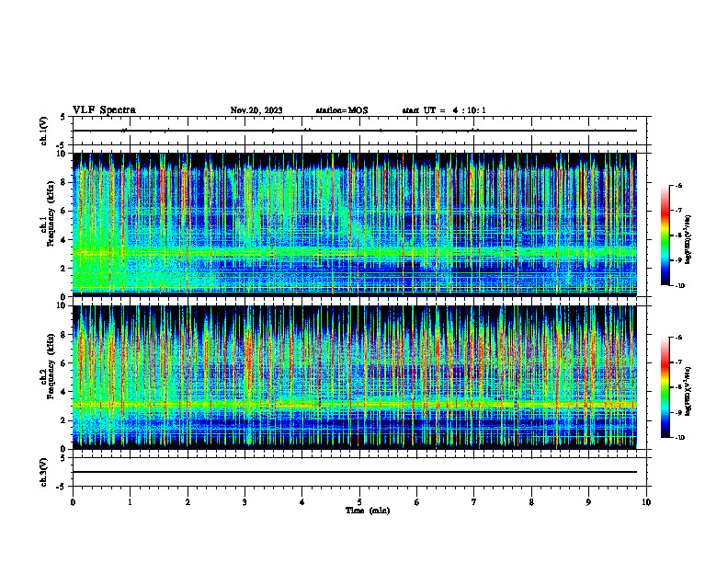Click the "Time (min)" axis title
Viewport: 728px width, 563px height.
point(368,511)
